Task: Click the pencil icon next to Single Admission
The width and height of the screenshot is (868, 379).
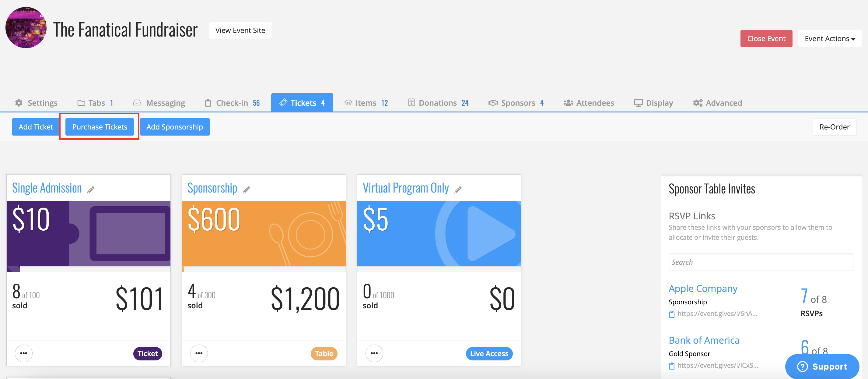Action: click(91, 190)
